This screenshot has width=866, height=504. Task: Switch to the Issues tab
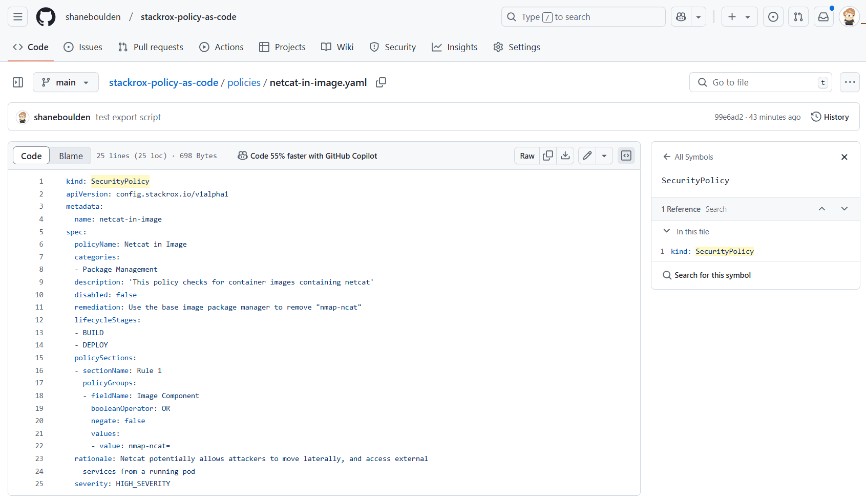[x=83, y=47]
